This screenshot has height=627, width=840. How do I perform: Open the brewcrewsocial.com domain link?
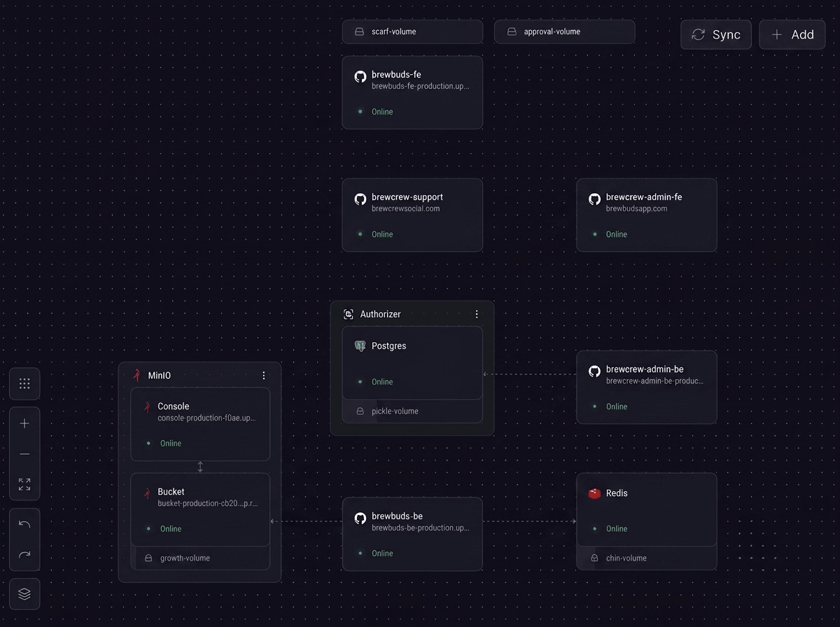(x=406, y=209)
